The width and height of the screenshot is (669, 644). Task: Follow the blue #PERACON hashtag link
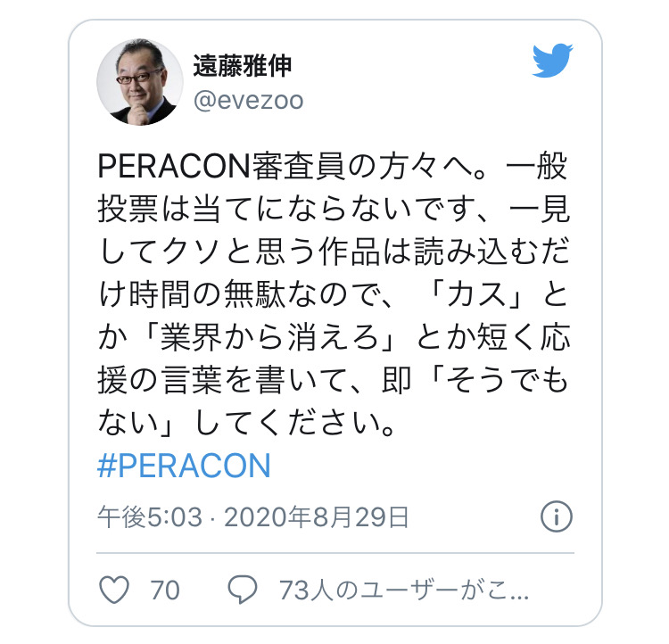184,466
